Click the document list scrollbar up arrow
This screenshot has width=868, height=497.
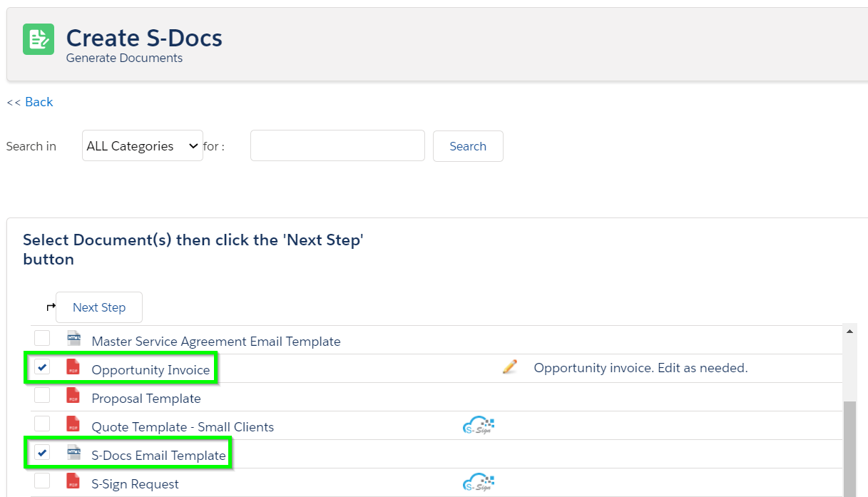click(850, 332)
